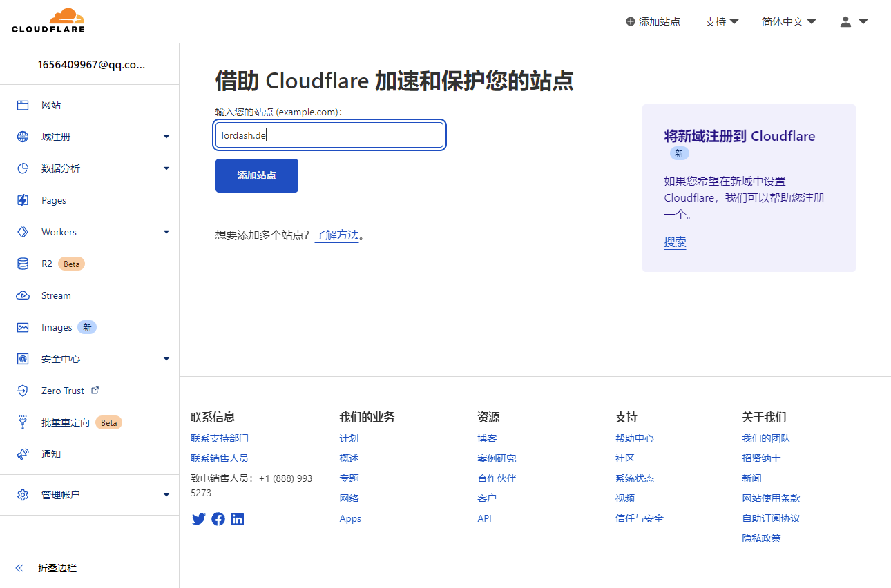Click the 通知 megaphone icon
Screen dimensions: 891x588
tap(23, 454)
